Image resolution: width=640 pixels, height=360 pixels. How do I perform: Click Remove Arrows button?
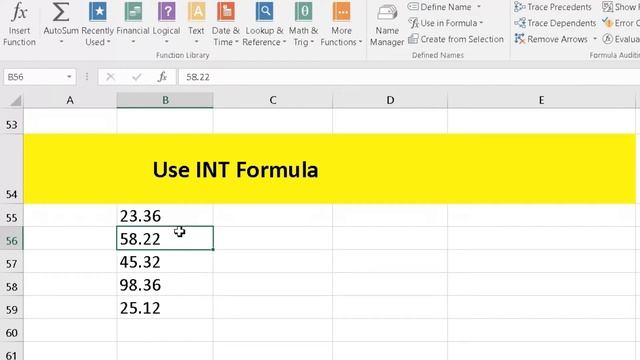(x=551, y=39)
